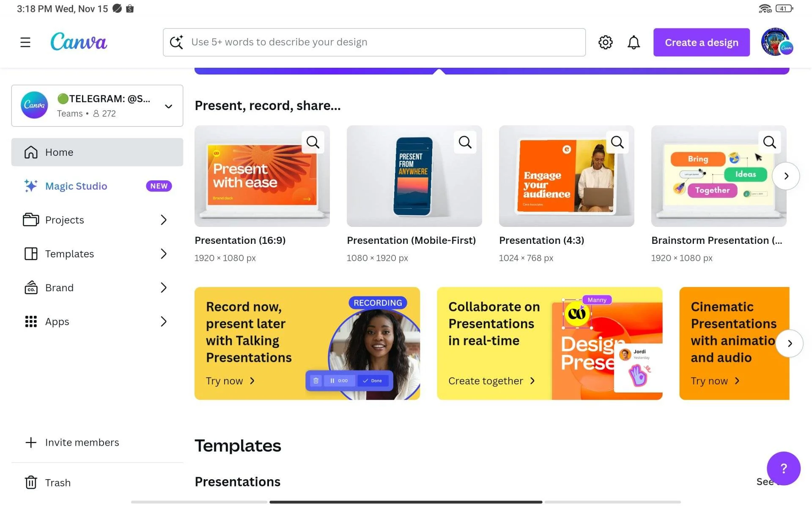This screenshot has width=812, height=508.
Task: Click Try now on Talking Presentations card
Action: point(230,381)
